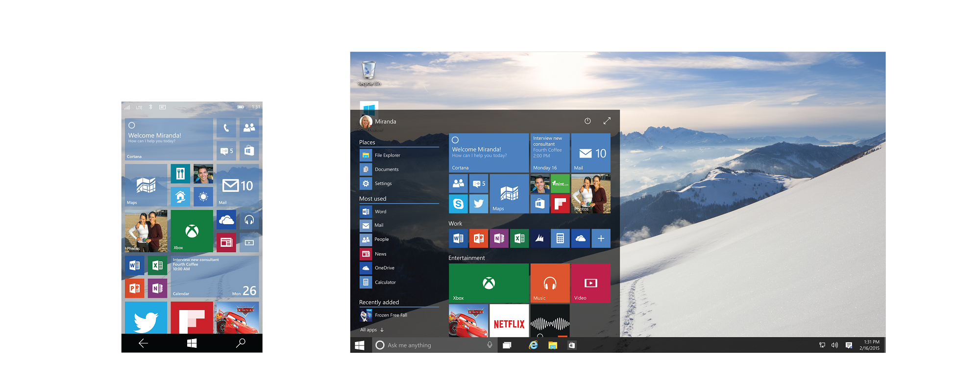The height and width of the screenshot is (392, 980).
Task: Activate the microphone in the Cortana search box
Action: coord(490,345)
